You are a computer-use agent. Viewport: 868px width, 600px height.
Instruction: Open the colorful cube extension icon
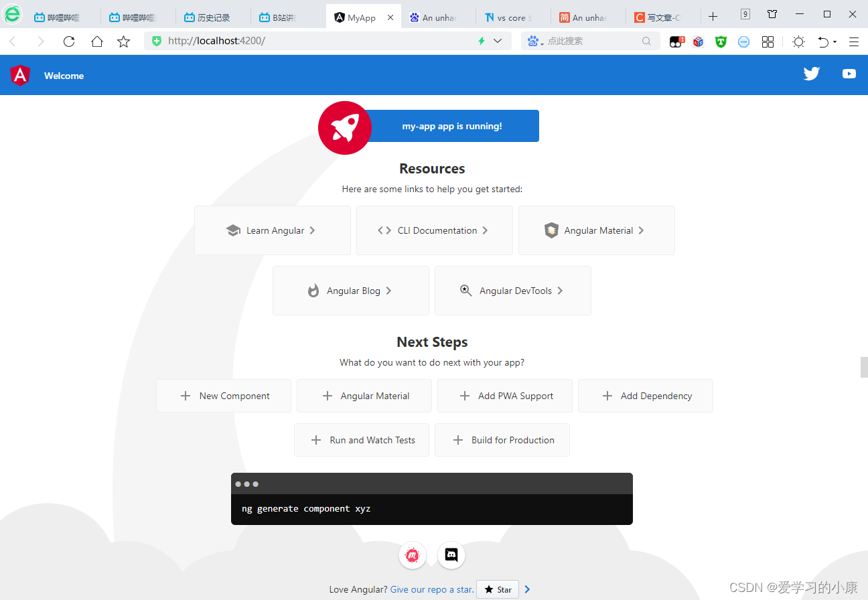point(699,42)
